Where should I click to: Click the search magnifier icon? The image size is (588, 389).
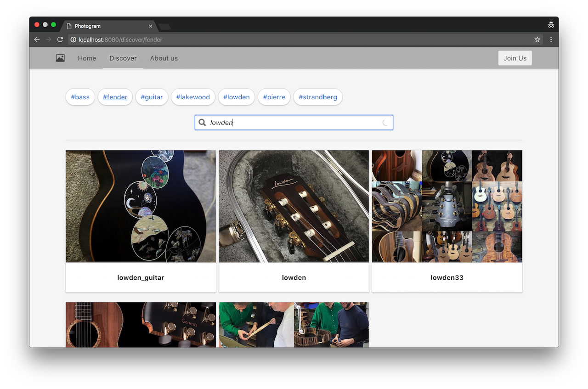pyautogui.click(x=202, y=123)
